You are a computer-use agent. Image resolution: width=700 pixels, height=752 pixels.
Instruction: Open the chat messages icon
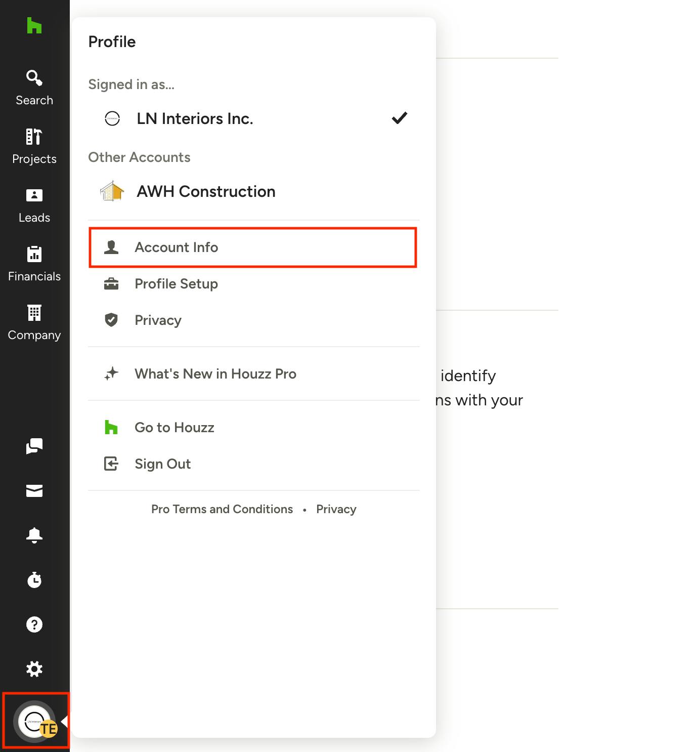tap(34, 446)
